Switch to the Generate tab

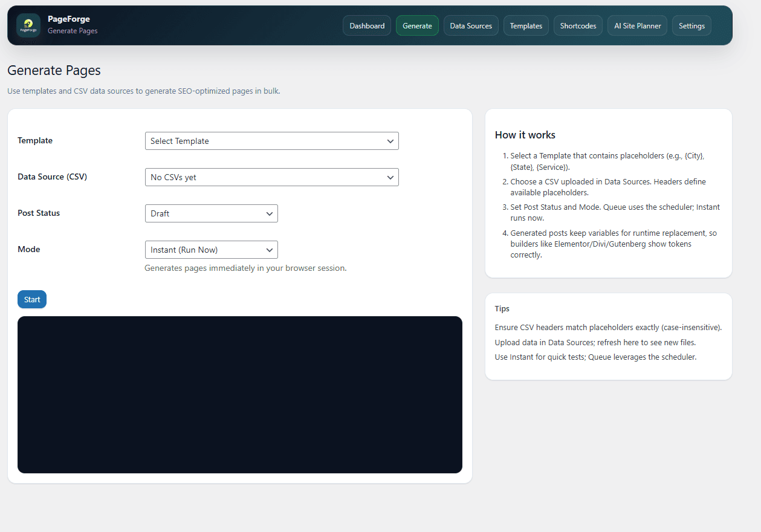417,25
